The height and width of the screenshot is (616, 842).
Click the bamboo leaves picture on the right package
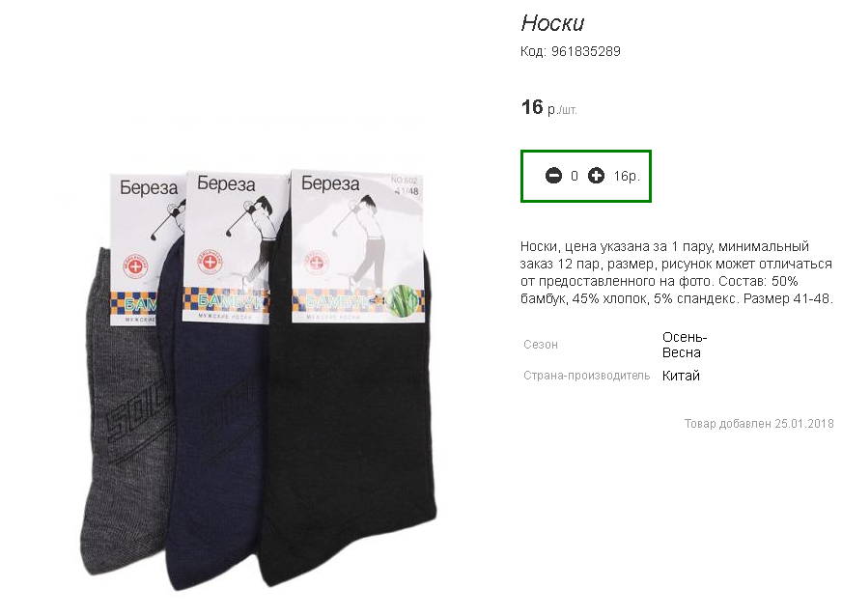[x=404, y=300]
